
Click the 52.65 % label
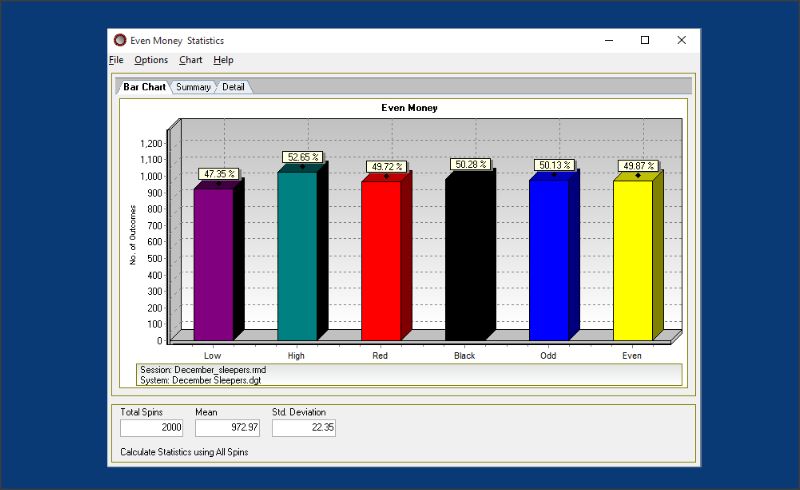click(x=303, y=157)
